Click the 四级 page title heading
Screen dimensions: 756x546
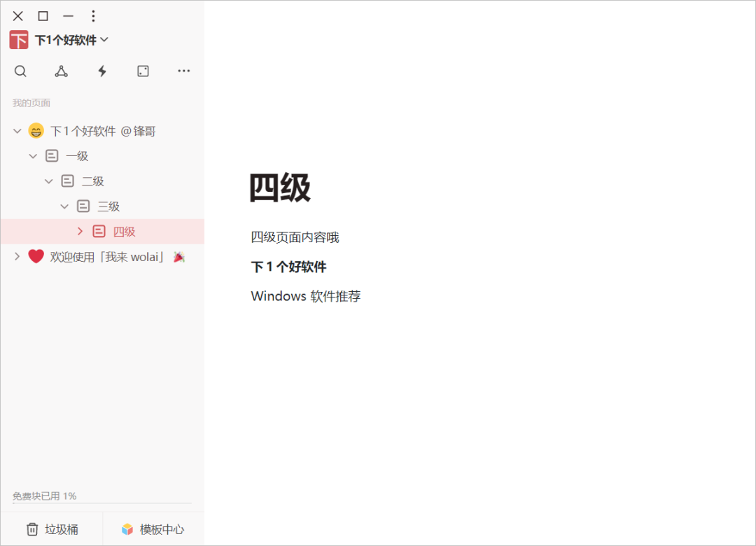[279, 188]
